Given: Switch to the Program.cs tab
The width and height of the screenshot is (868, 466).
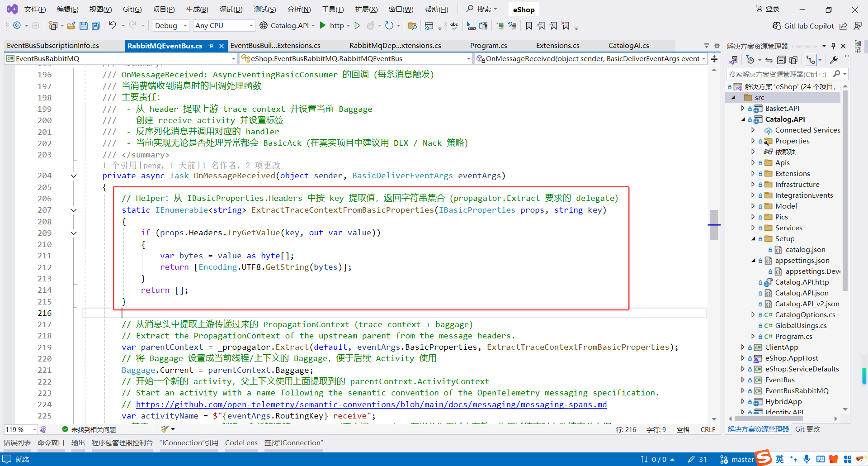Looking at the screenshot, I should tap(488, 45).
